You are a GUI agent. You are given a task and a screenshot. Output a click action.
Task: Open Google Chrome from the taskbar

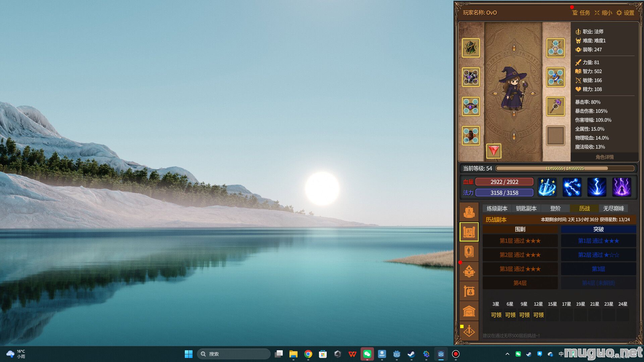point(308,354)
